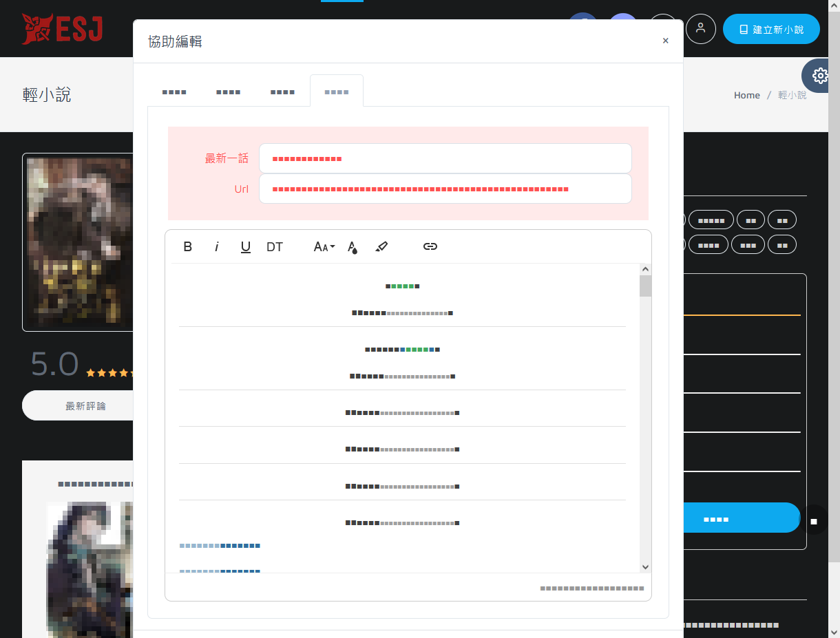Open the settings gear panel

point(820,76)
